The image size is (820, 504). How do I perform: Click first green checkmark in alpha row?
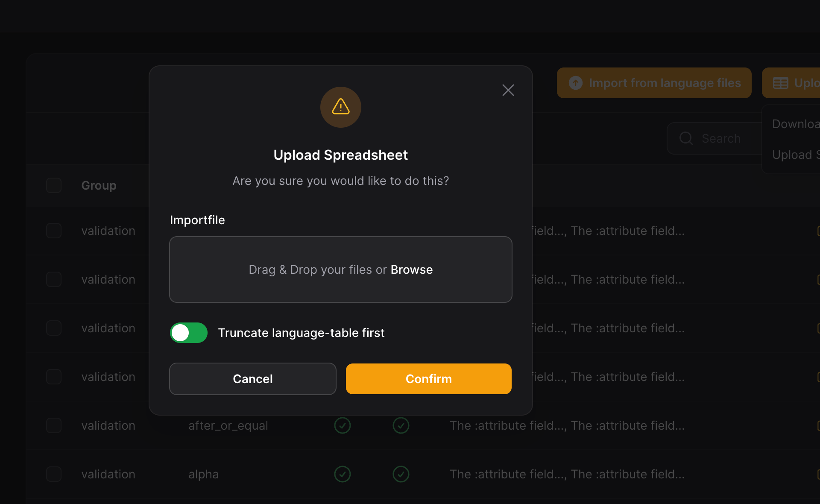(x=343, y=474)
